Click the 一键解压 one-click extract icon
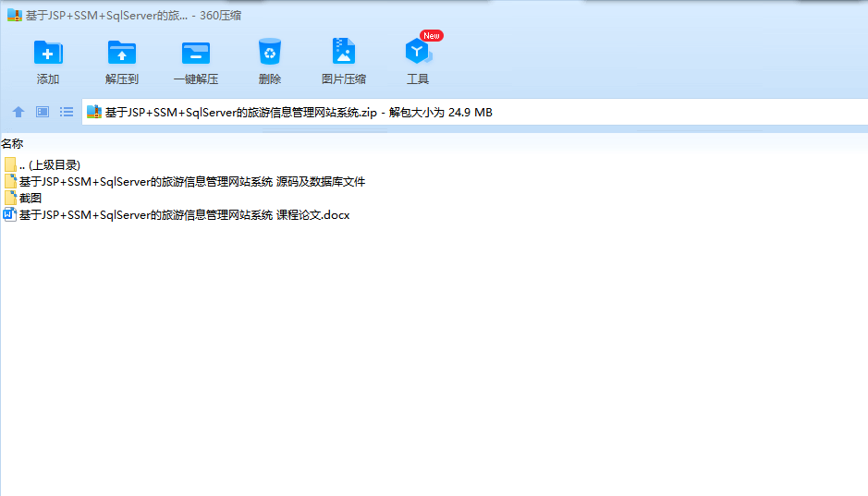 [x=196, y=53]
